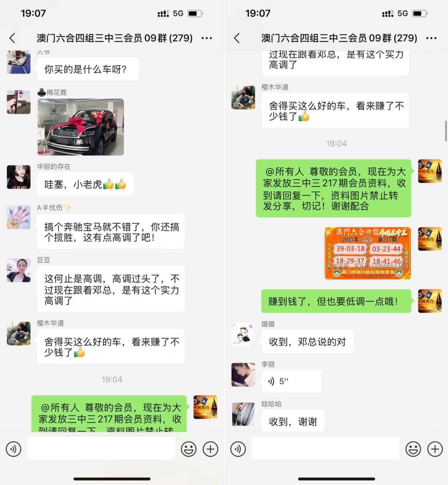Tap the back arrow in left chat

12,38
